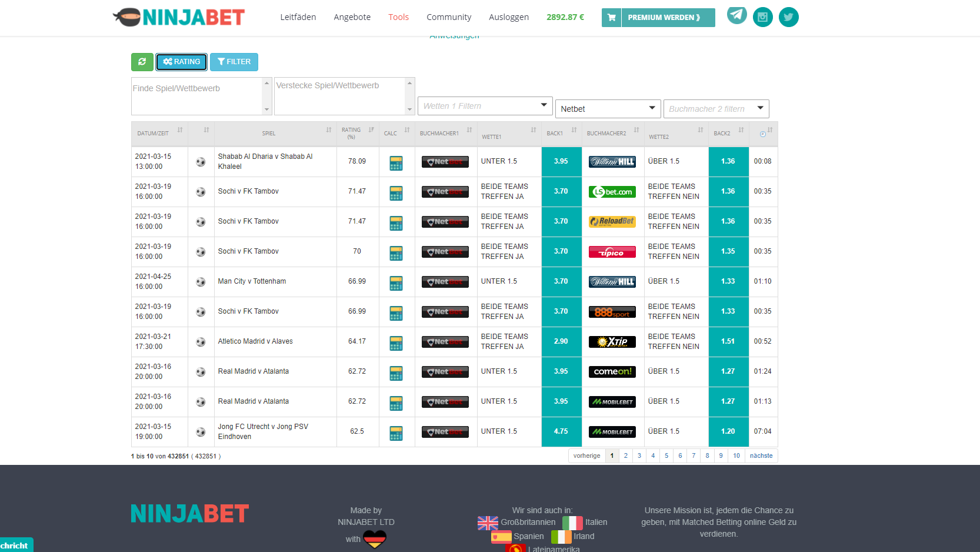Click the Tipico bookmaker logo
Screen dimensions: 980x552
[x=612, y=252]
